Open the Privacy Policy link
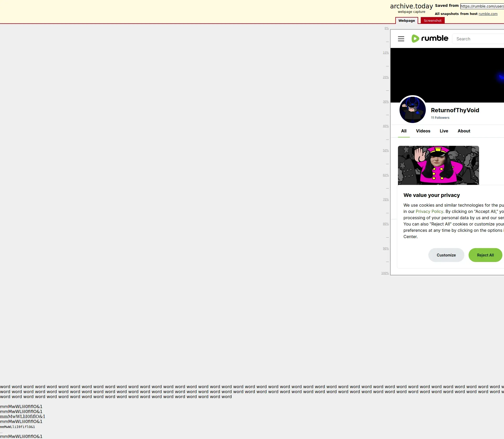This screenshot has height=439, width=504. pos(429,212)
